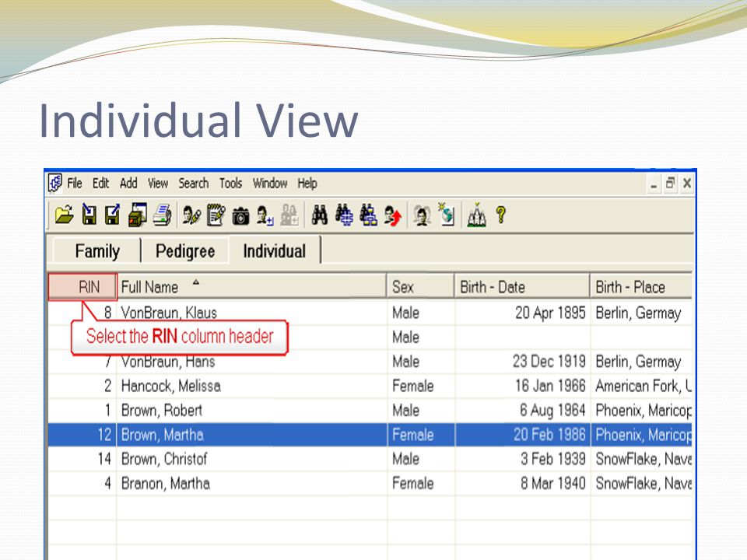This screenshot has height=560, width=747.
Task: Click Male in Brown, Christof row
Action: [405, 459]
